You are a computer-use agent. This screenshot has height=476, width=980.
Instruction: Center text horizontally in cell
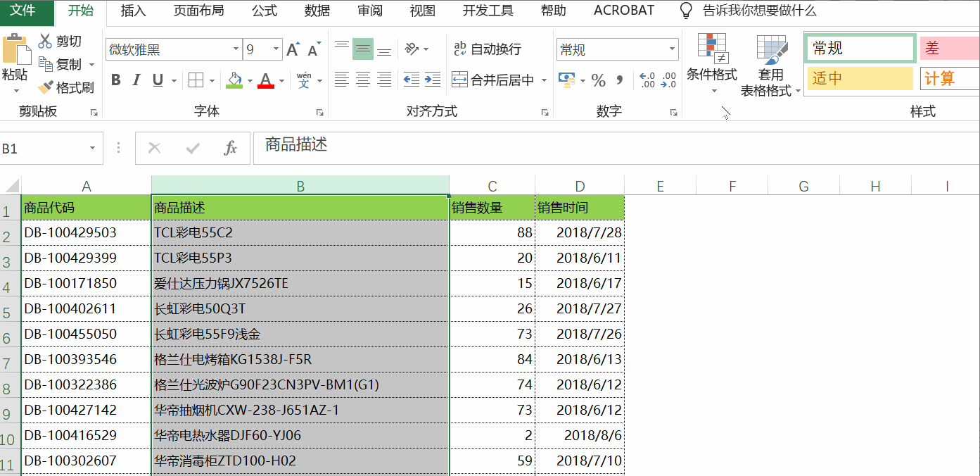point(363,80)
